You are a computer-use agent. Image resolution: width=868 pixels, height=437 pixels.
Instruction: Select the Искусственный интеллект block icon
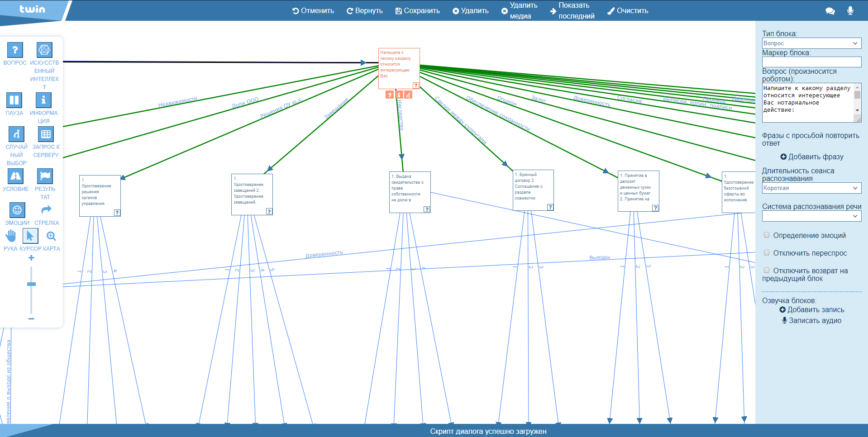coord(44,50)
